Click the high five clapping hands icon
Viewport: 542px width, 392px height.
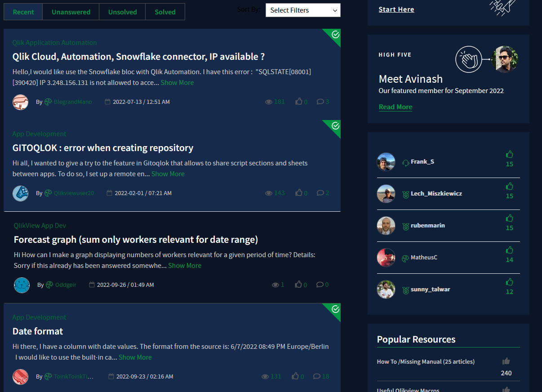click(469, 59)
